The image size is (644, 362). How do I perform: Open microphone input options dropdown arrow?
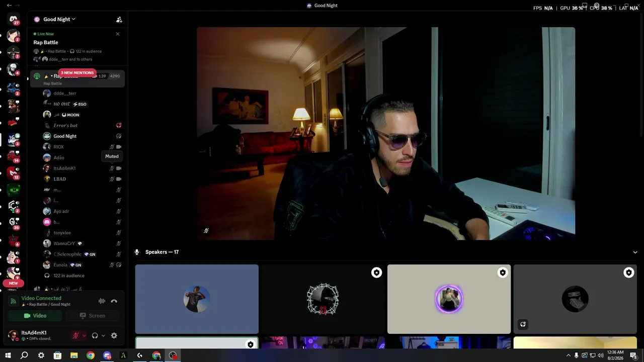(84, 336)
